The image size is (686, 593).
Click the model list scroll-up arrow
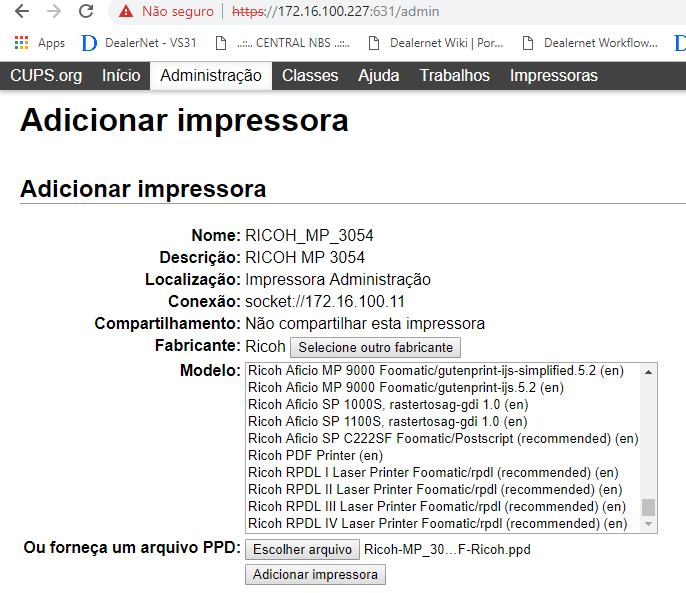(x=648, y=372)
